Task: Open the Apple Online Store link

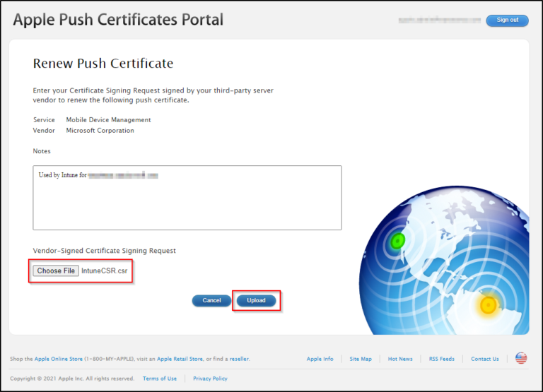Action: tap(62, 359)
